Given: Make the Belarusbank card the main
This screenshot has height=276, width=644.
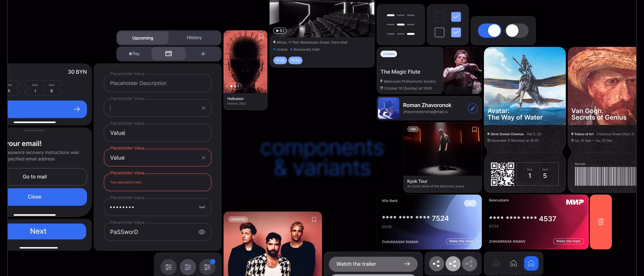Looking at the screenshot, I should (568, 241).
